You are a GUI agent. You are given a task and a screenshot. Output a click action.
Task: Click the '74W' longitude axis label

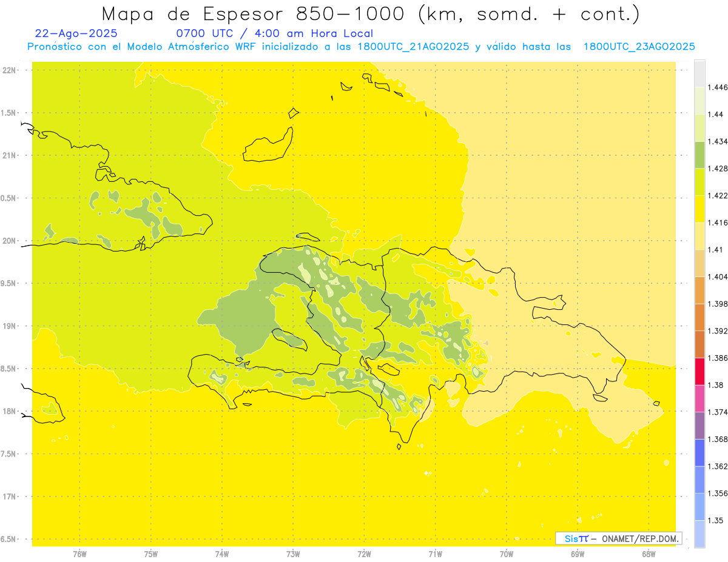(221, 554)
